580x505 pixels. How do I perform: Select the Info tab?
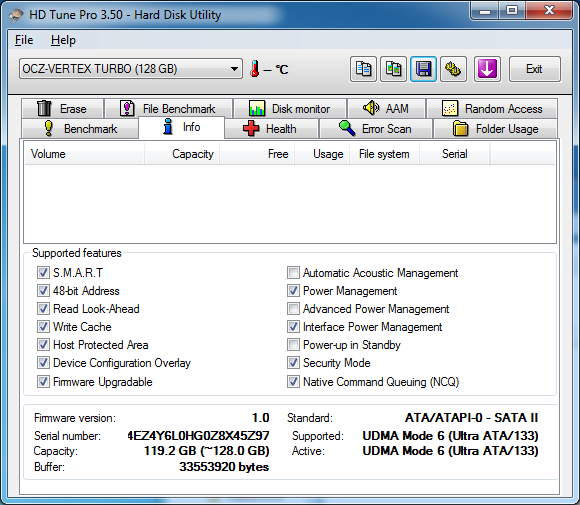coord(182,127)
